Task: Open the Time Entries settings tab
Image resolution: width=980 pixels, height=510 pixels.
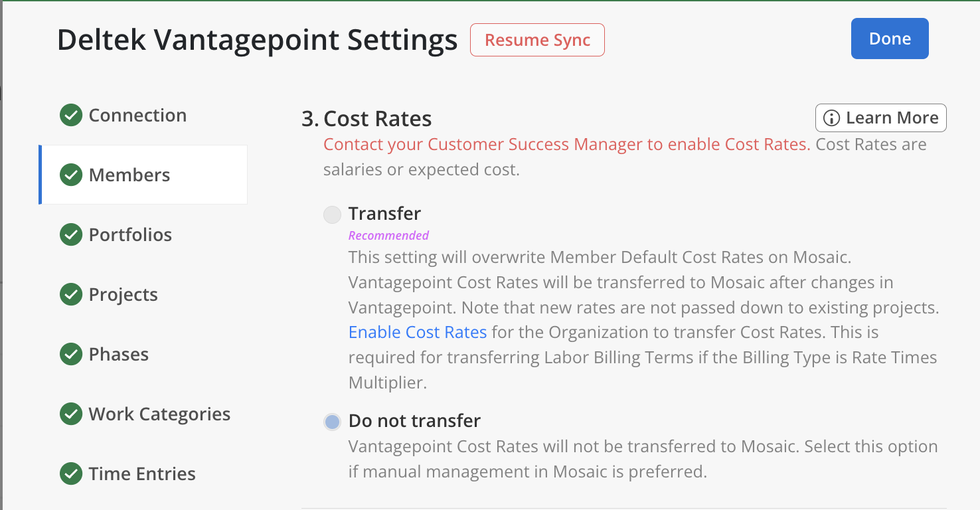Action: coord(142,474)
